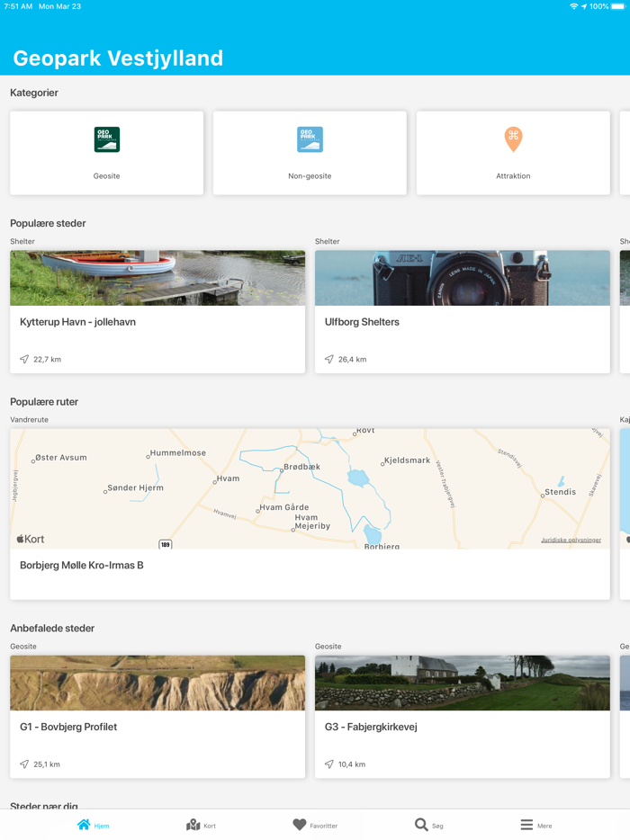Tap Brødbæk on the route map

301,467
